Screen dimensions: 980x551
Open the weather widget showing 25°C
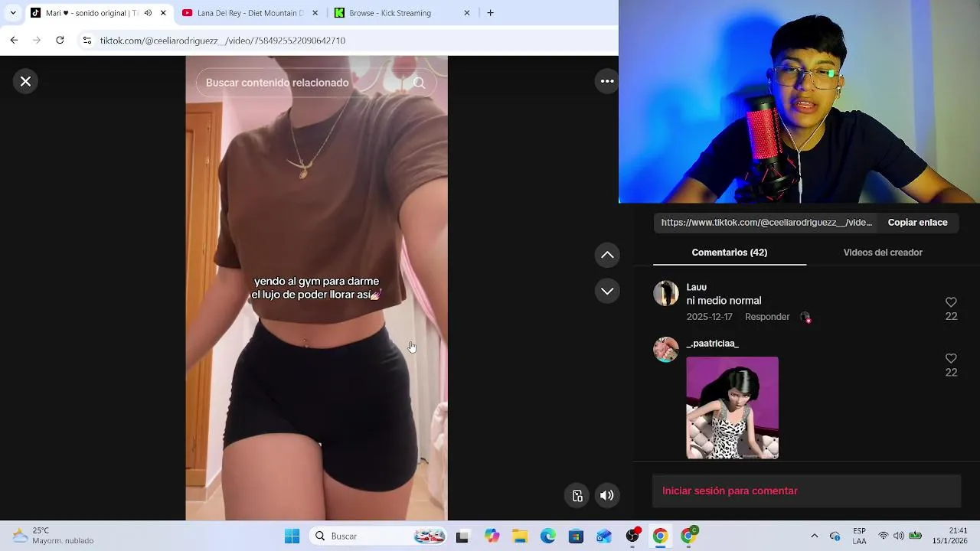tap(54, 536)
